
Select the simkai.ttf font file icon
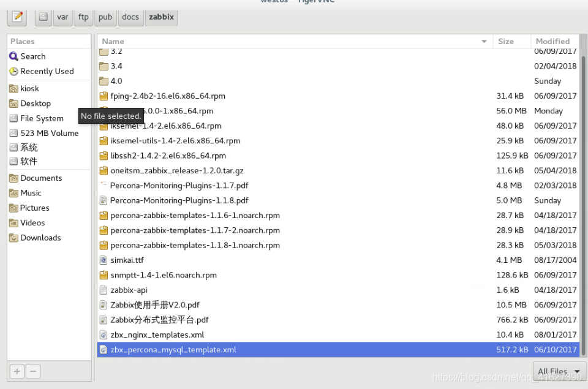click(x=104, y=260)
